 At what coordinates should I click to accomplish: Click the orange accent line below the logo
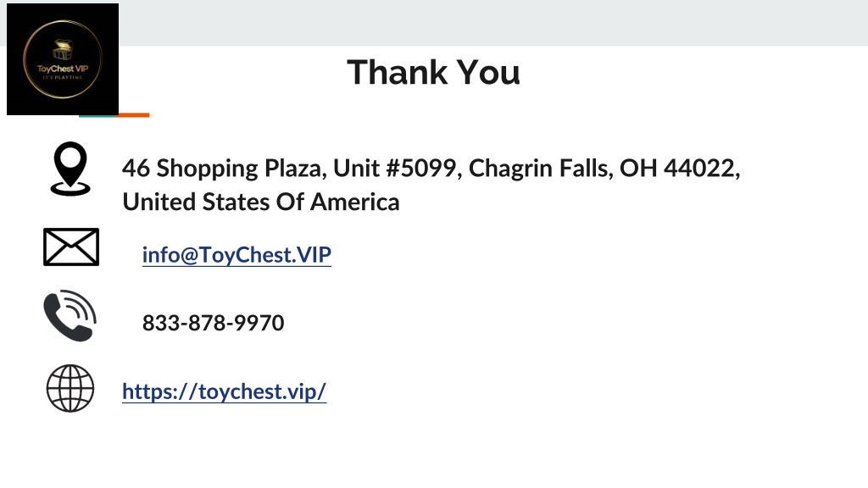pos(133,115)
